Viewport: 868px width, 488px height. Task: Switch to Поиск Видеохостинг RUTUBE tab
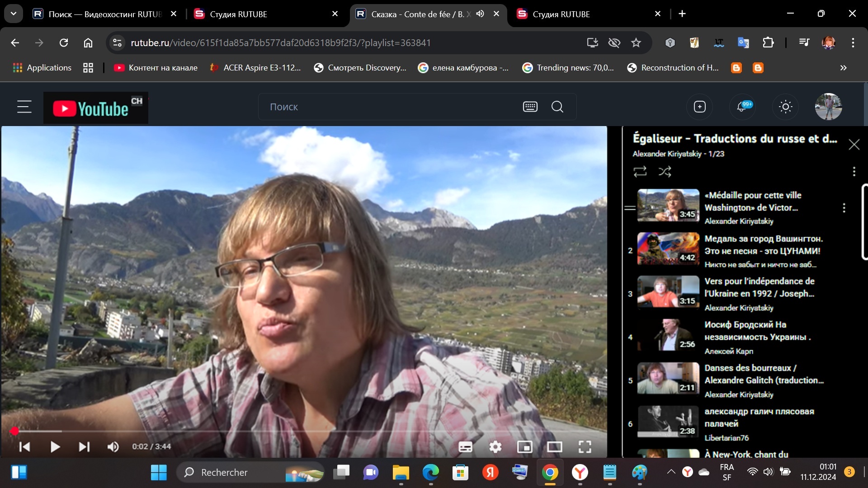(105, 14)
